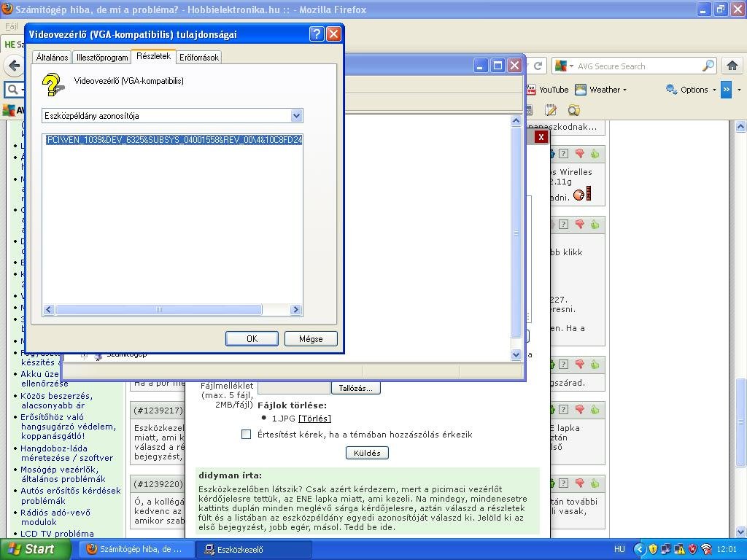Switch to Firefox task in taskbar
This screenshot has height=560, width=747.
click(136, 550)
